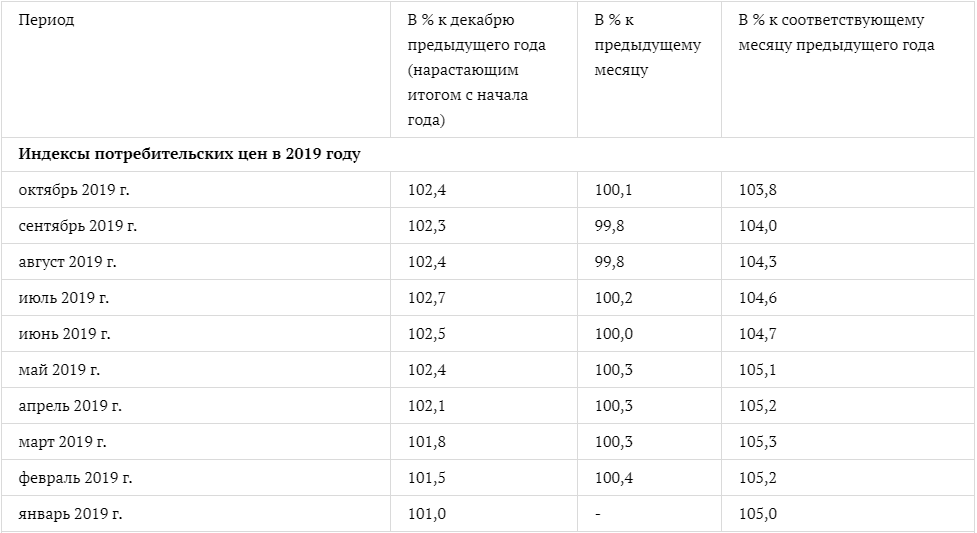
Task: Click the "В % к предыдущему месяцу" header
Action: [x=647, y=46]
